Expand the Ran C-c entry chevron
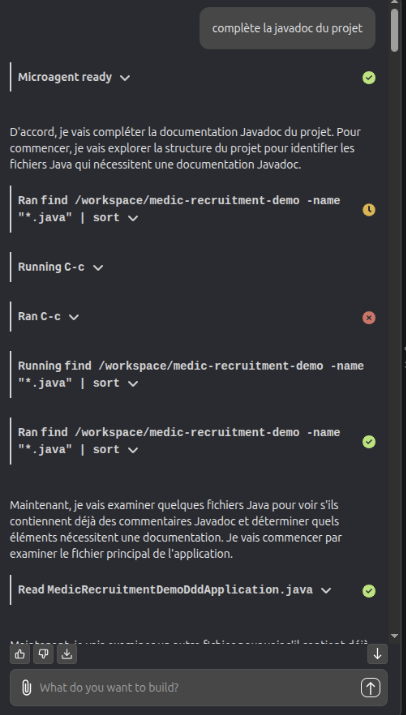This screenshot has height=715, width=406. 73,317
